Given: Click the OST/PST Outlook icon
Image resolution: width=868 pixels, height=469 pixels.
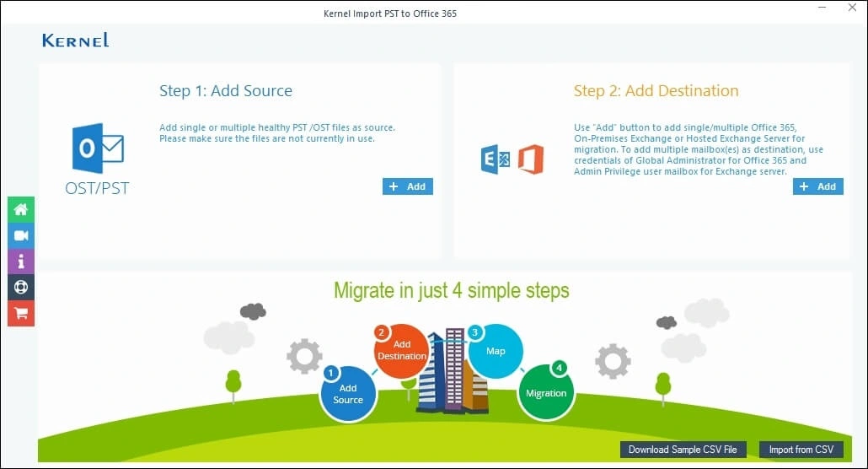Looking at the screenshot, I should (x=98, y=149).
